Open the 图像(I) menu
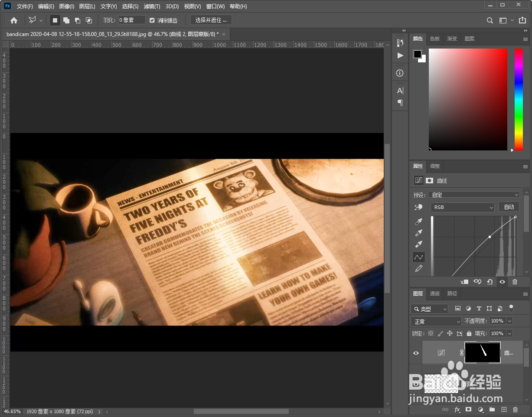The height and width of the screenshot is (417, 532). pos(67,7)
